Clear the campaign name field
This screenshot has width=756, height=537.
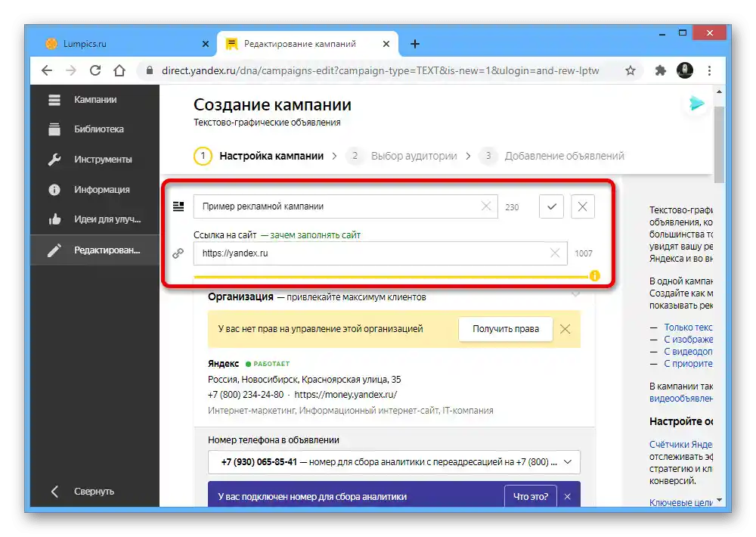click(x=486, y=206)
